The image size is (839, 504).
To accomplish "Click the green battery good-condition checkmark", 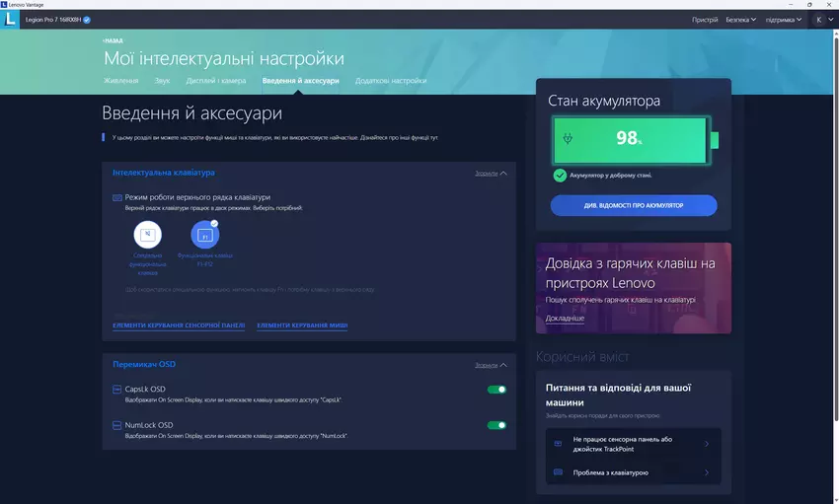I will click(560, 176).
